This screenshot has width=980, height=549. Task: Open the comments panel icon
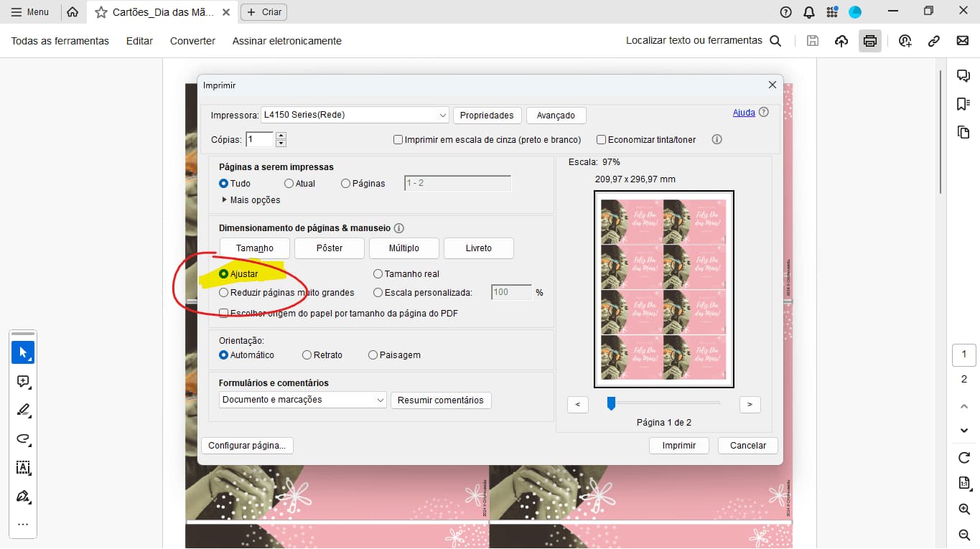tap(963, 76)
